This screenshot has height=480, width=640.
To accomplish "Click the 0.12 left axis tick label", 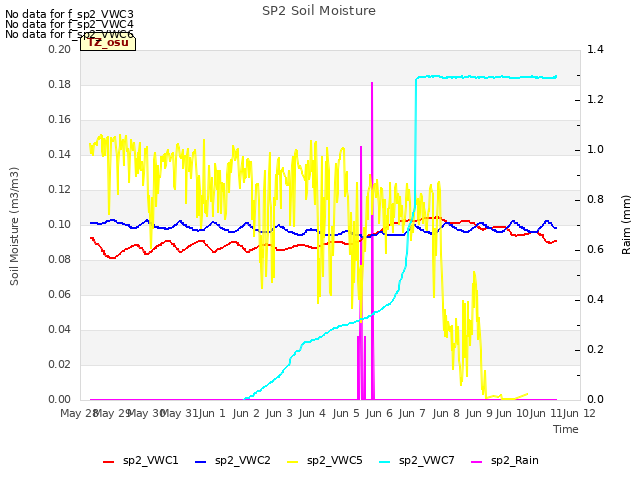I will click(x=59, y=189).
